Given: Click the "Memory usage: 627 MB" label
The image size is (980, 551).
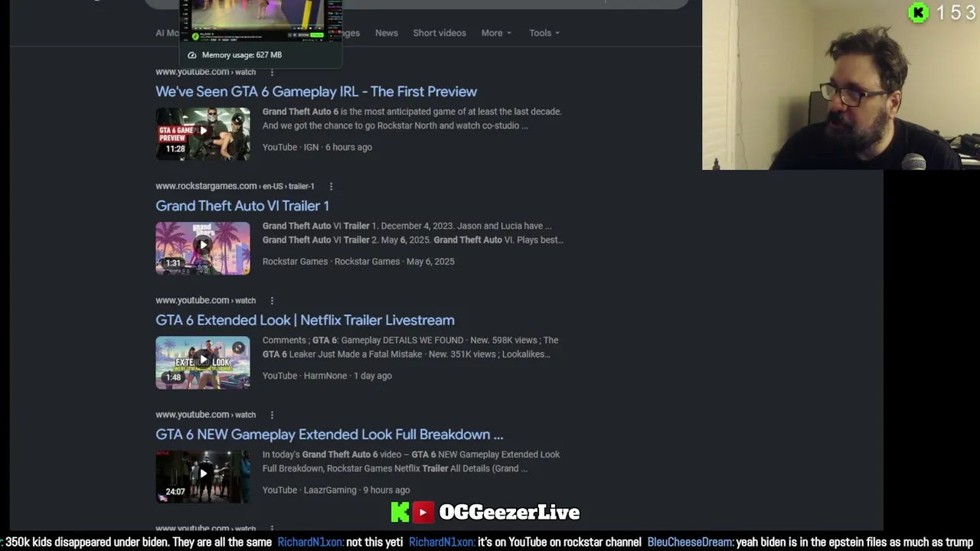Looking at the screenshot, I should tap(242, 55).
